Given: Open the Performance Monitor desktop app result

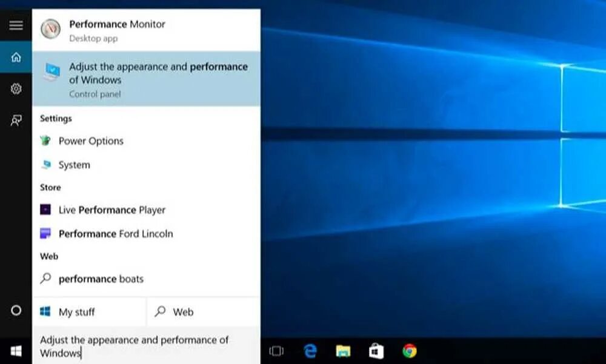Looking at the screenshot, I should [146, 30].
